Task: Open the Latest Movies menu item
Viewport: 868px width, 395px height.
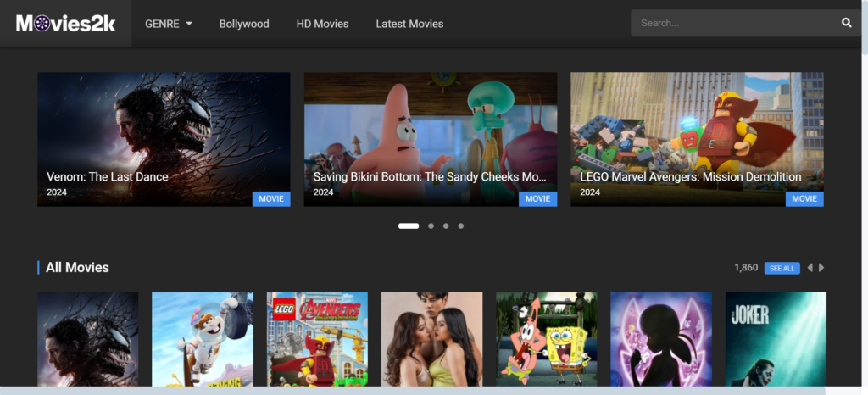Action: coord(409,24)
